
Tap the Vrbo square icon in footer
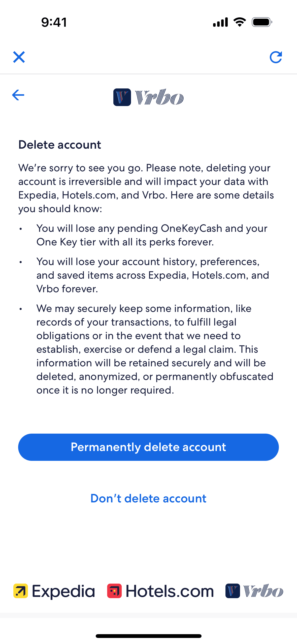(x=233, y=591)
